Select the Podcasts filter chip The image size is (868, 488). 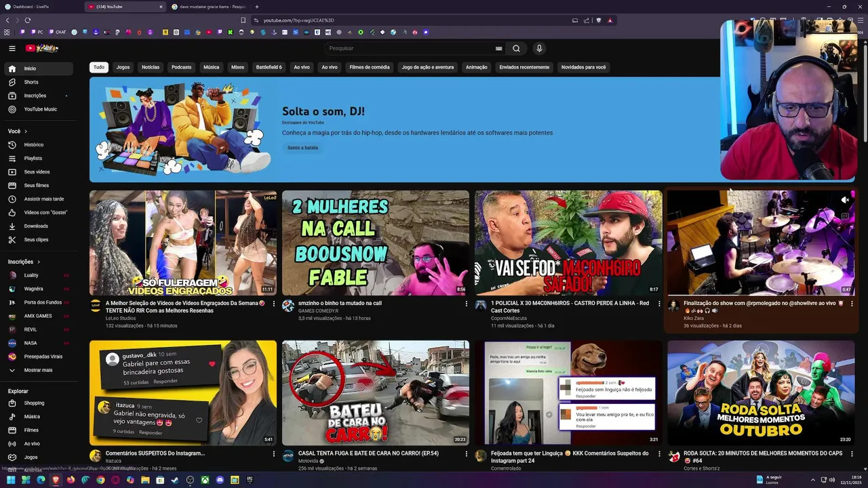click(181, 67)
